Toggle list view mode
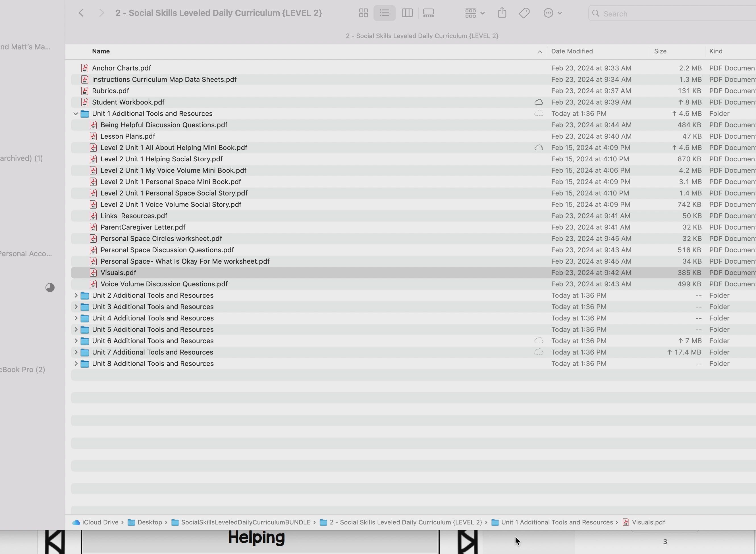This screenshot has width=756, height=554. 384,13
